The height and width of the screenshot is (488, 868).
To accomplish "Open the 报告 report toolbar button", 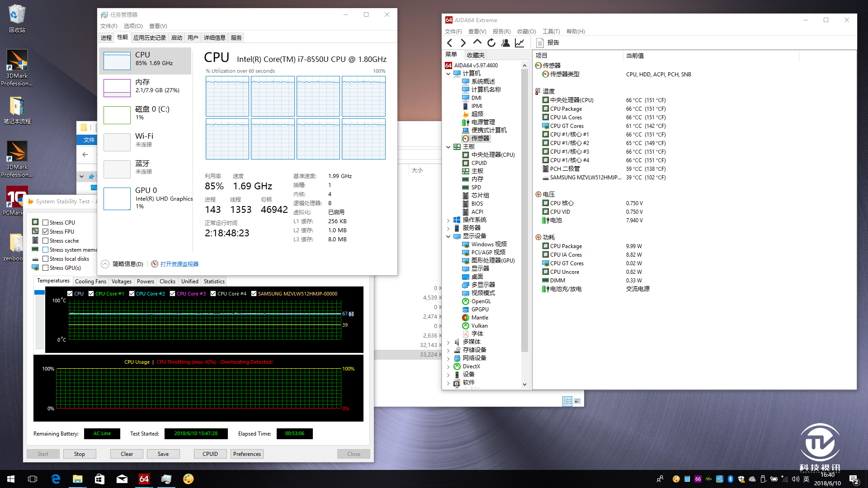I will pyautogui.click(x=547, y=42).
